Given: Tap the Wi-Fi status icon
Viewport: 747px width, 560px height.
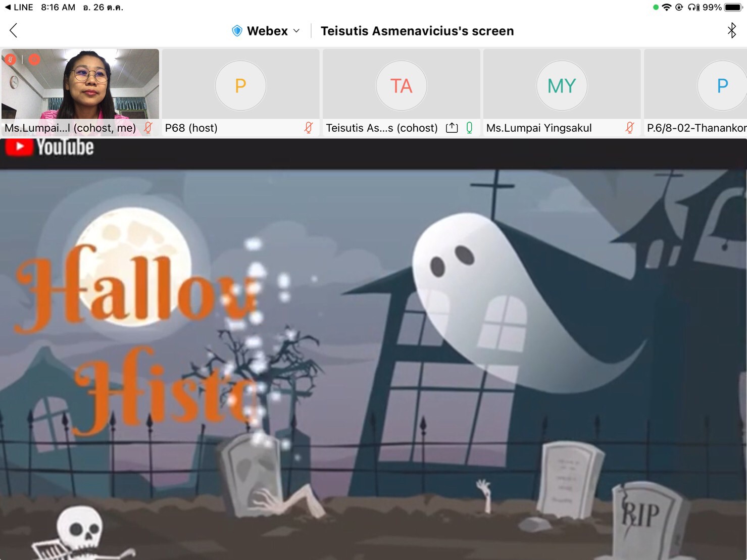Looking at the screenshot, I should coord(667,7).
